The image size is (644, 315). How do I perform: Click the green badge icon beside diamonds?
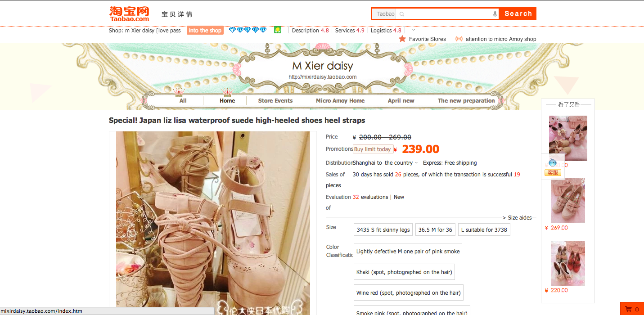[278, 30]
